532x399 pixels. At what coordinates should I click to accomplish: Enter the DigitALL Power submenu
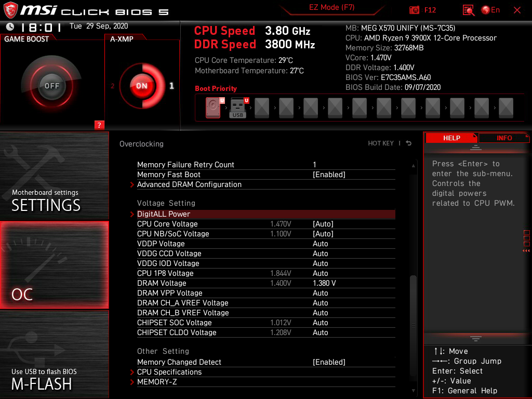click(x=164, y=214)
